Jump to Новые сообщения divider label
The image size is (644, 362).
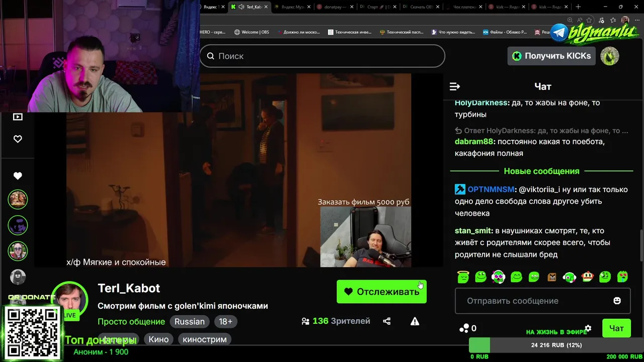pyautogui.click(x=541, y=171)
